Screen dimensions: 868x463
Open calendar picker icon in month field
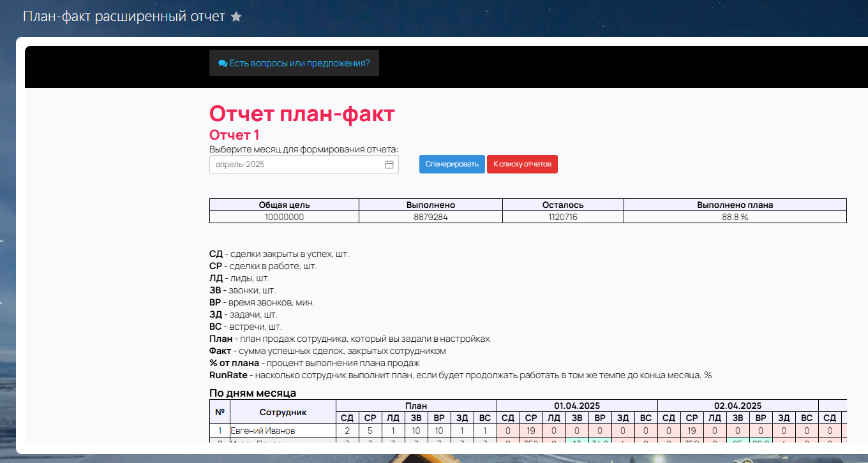pos(389,165)
